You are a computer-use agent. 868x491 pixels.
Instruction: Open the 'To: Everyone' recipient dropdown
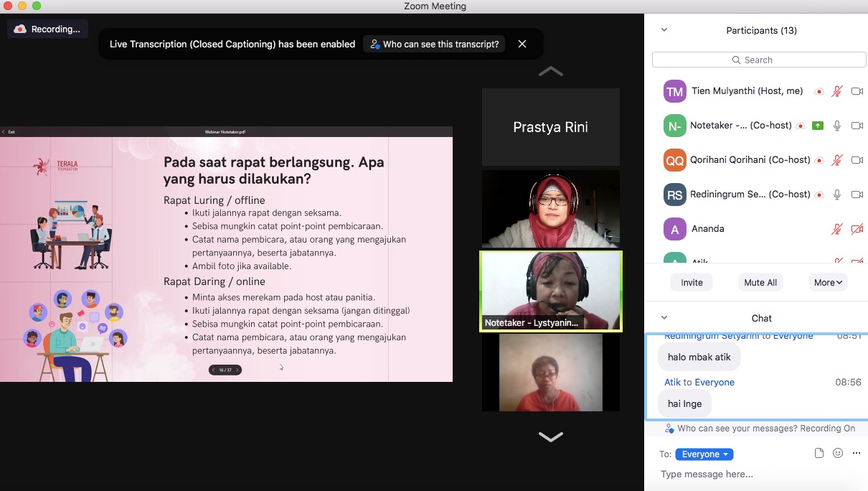pyautogui.click(x=704, y=454)
